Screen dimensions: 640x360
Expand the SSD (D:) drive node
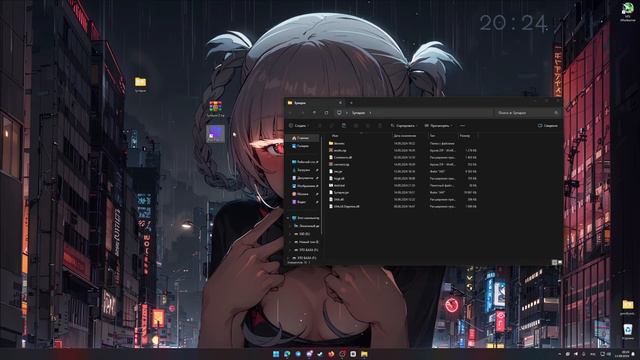tap(290, 234)
